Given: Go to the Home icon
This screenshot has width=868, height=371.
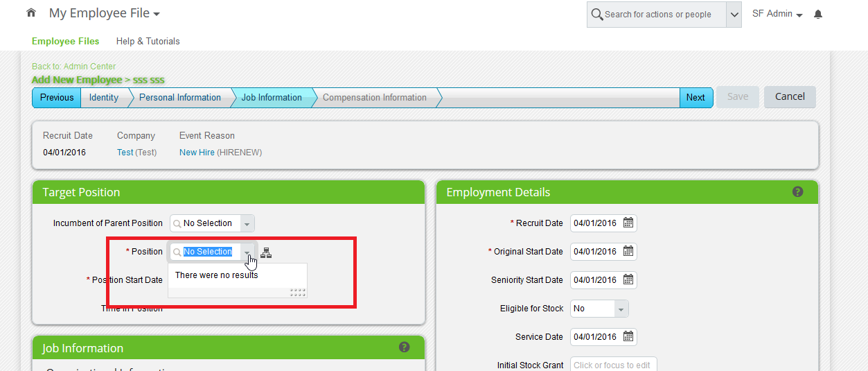Looking at the screenshot, I should [30, 13].
